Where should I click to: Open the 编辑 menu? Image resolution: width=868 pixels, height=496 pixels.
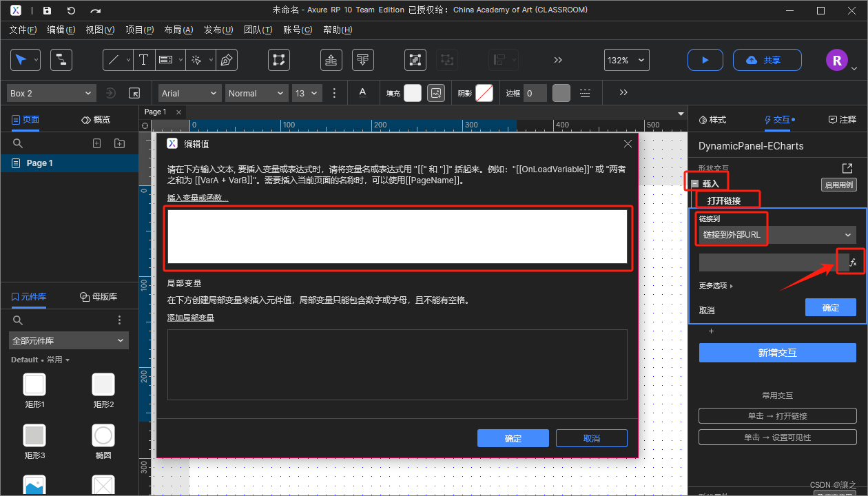(61, 30)
